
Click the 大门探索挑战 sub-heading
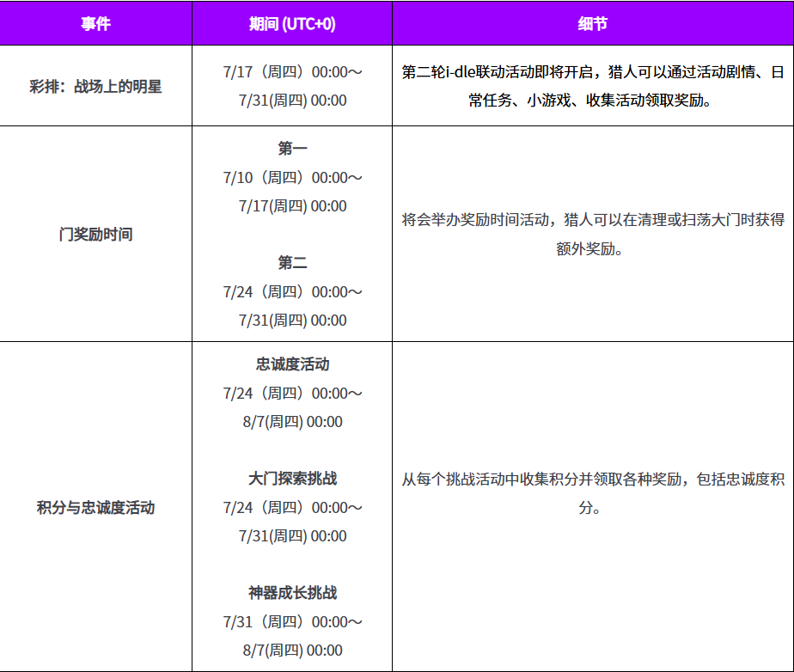pyautogui.click(x=292, y=478)
